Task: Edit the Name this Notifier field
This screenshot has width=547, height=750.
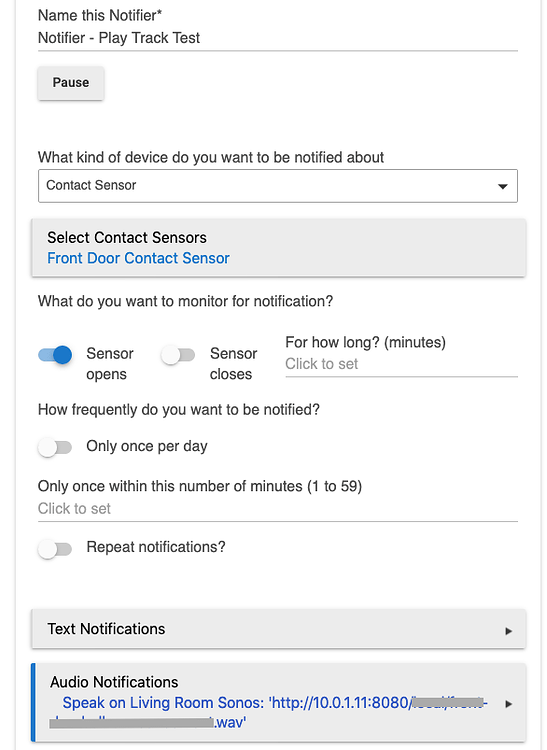Action: 278,38
